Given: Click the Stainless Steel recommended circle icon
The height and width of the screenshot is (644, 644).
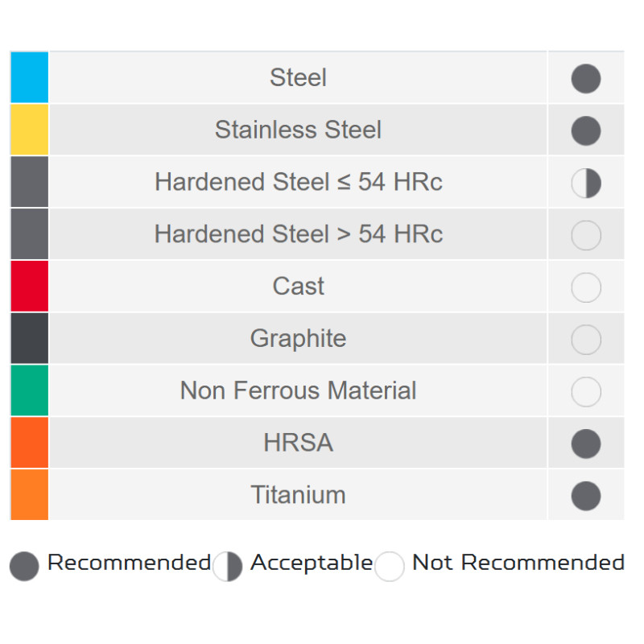Looking at the screenshot, I should (x=586, y=130).
